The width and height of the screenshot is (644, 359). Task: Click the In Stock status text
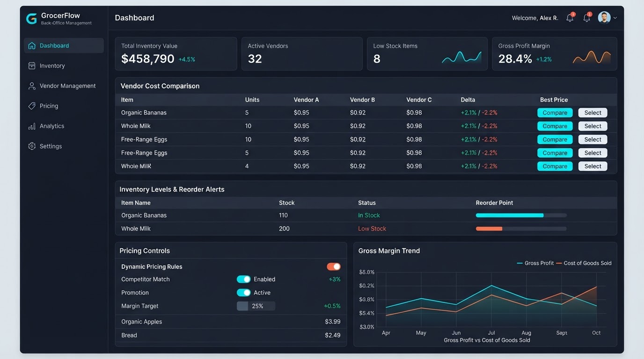pyautogui.click(x=369, y=215)
